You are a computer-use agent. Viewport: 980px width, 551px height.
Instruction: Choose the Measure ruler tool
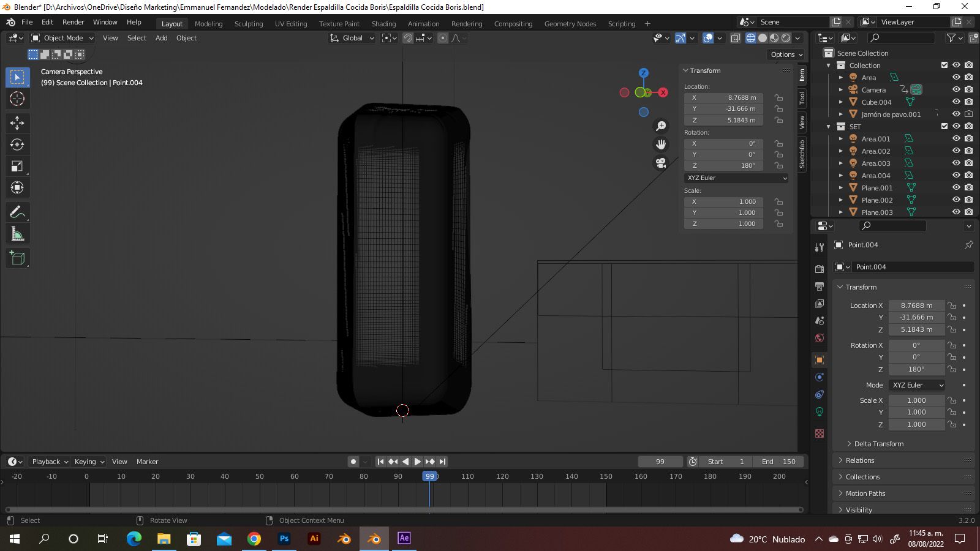pos(17,234)
